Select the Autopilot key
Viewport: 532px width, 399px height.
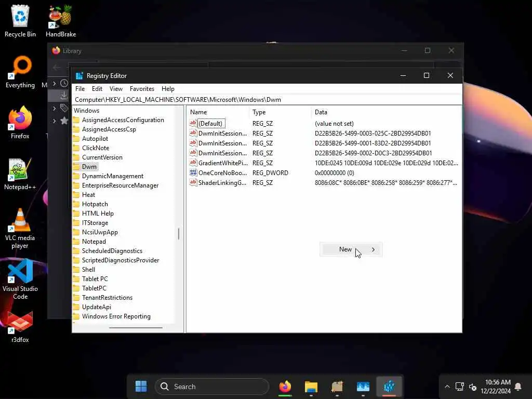point(95,139)
